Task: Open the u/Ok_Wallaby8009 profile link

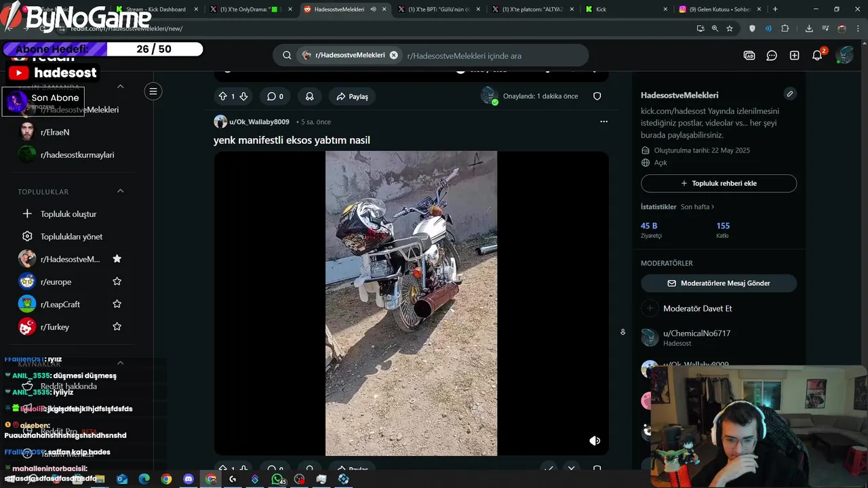Action: [x=259, y=122]
